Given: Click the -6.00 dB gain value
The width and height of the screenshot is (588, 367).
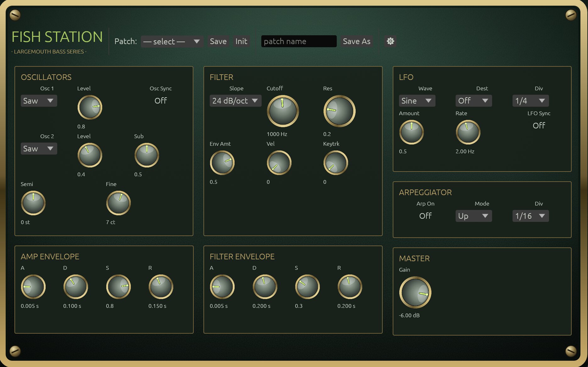Looking at the screenshot, I should pos(409,315).
